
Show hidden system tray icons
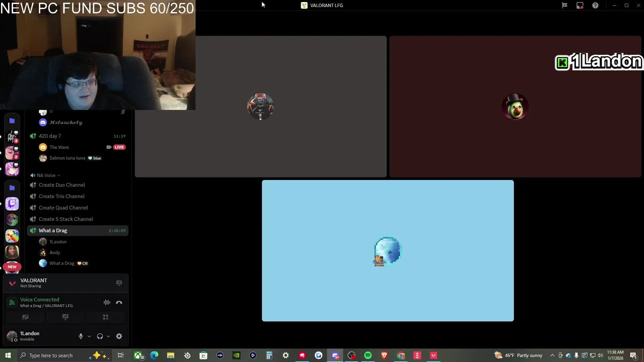[552, 355]
